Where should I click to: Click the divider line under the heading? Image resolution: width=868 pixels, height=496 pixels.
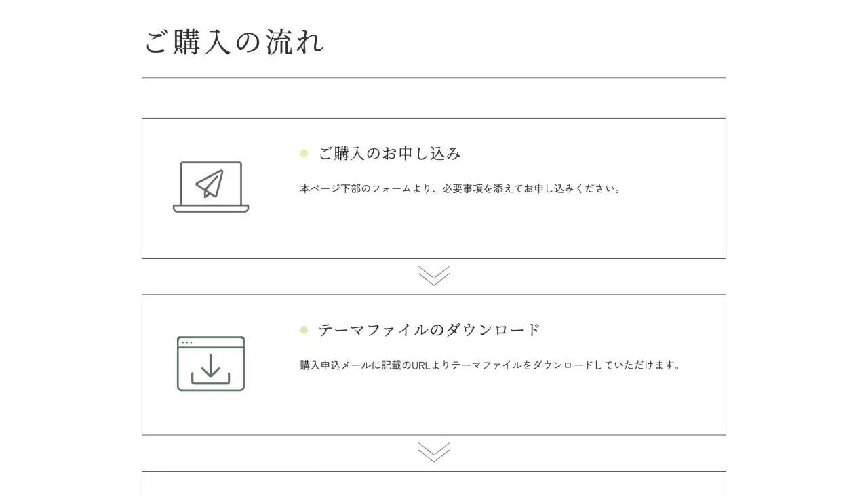tap(434, 78)
